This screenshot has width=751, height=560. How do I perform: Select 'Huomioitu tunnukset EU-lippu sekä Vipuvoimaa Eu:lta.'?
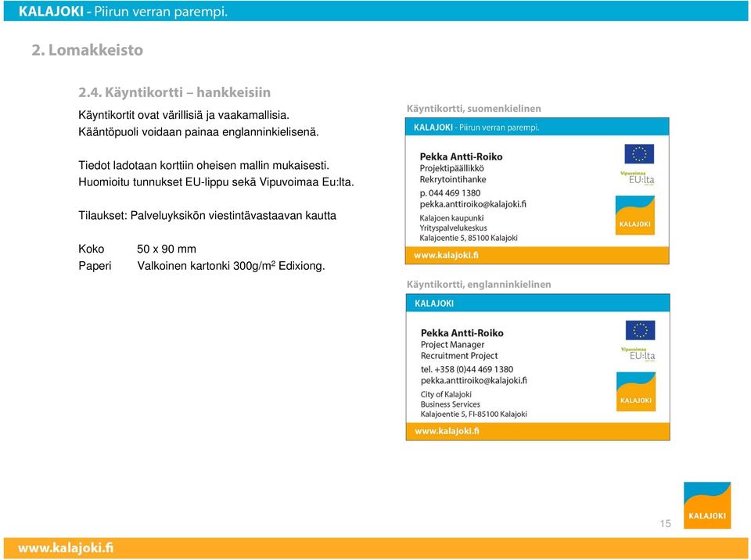[217, 182]
